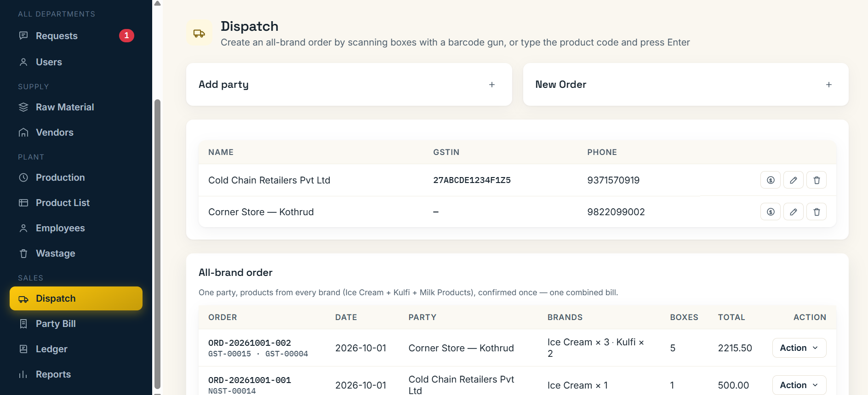868x395 pixels.
Task: Click the sidebar vertical scrollbar
Action: [x=157, y=244]
